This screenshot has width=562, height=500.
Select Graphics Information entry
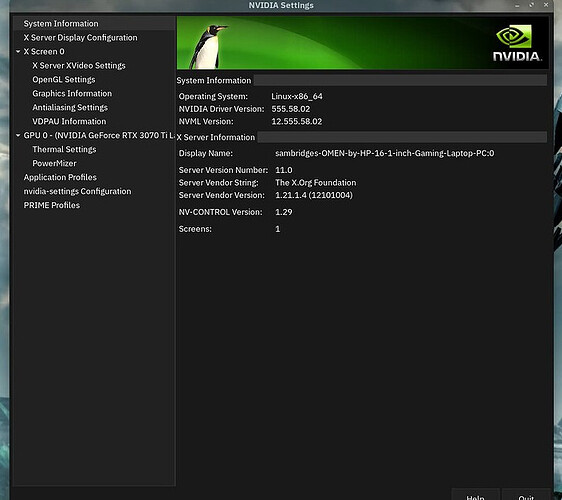tap(72, 94)
